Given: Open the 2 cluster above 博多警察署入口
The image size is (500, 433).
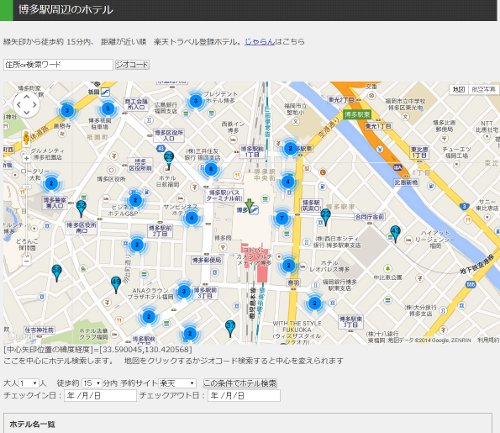Looking at the screenshot, I should click(51, 183).
